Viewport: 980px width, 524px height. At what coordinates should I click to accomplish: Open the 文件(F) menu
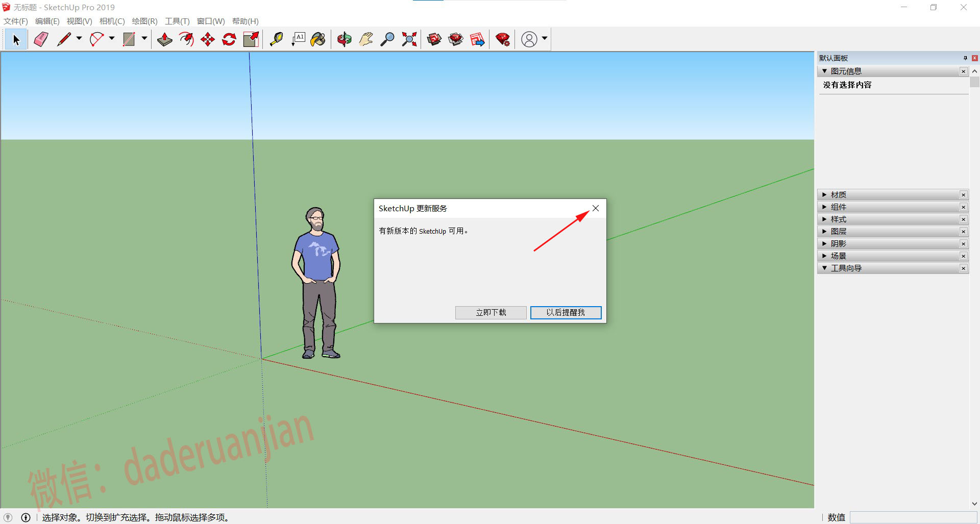[x=16, y=21]
